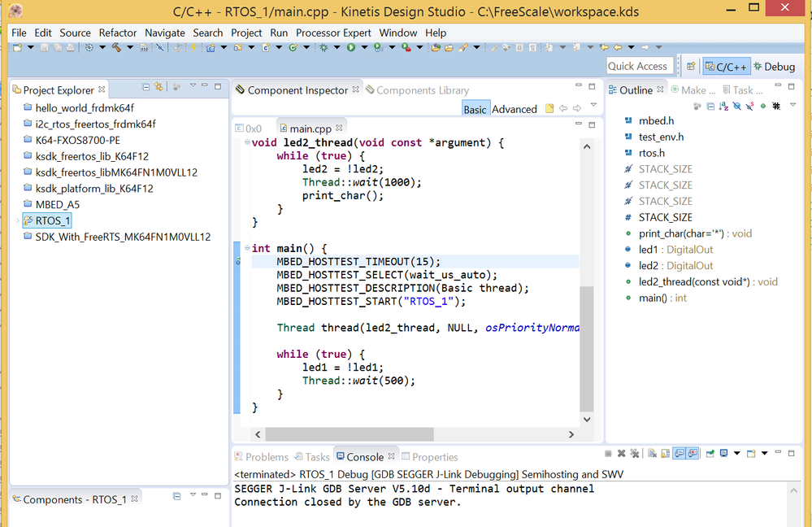Click Collapse All icon in Outline toolbar

click(710, 107)
